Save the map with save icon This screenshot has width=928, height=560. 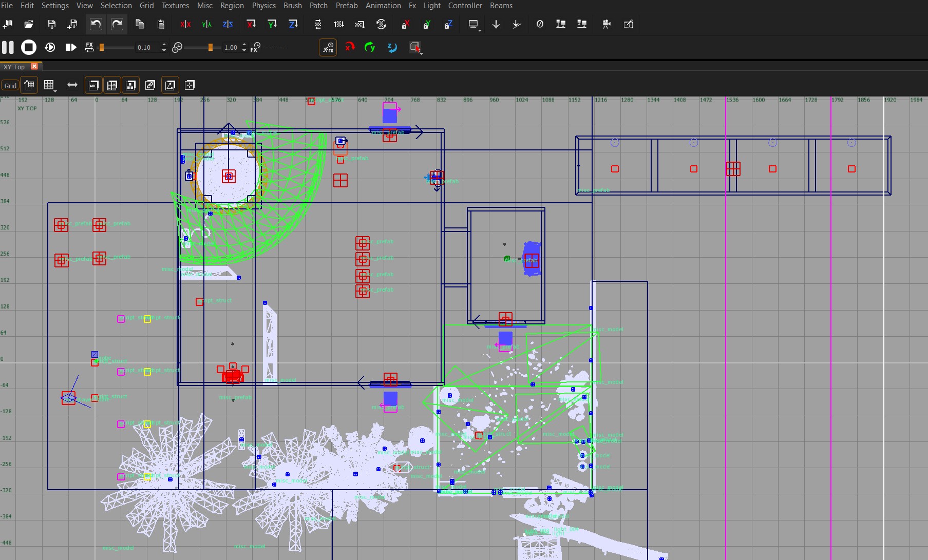pos(51,24)
